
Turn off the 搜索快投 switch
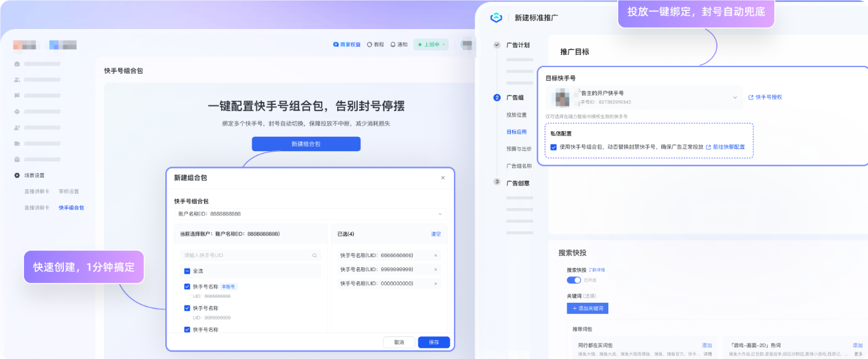pos(573,280)
